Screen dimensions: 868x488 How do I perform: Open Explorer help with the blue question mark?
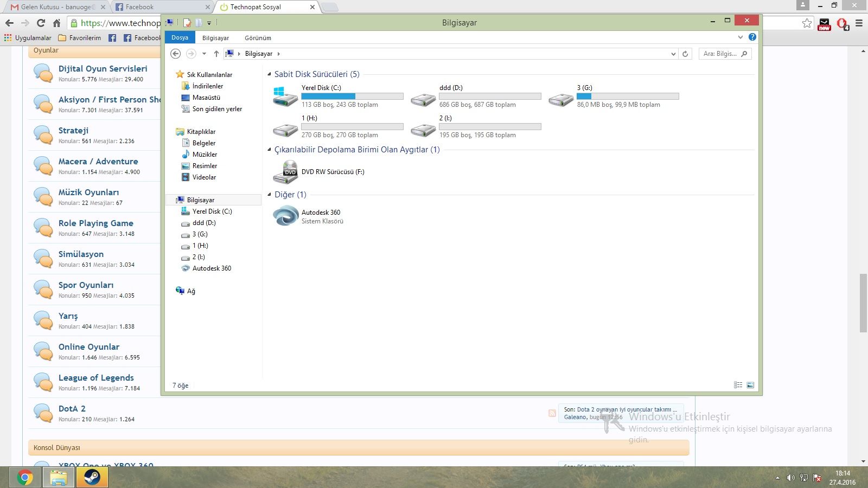752,37
